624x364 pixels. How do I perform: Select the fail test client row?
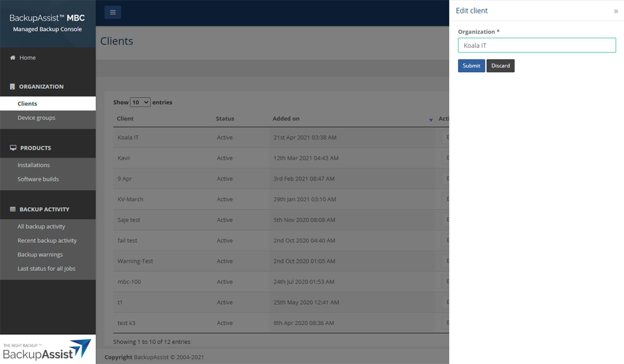point(281,241)
